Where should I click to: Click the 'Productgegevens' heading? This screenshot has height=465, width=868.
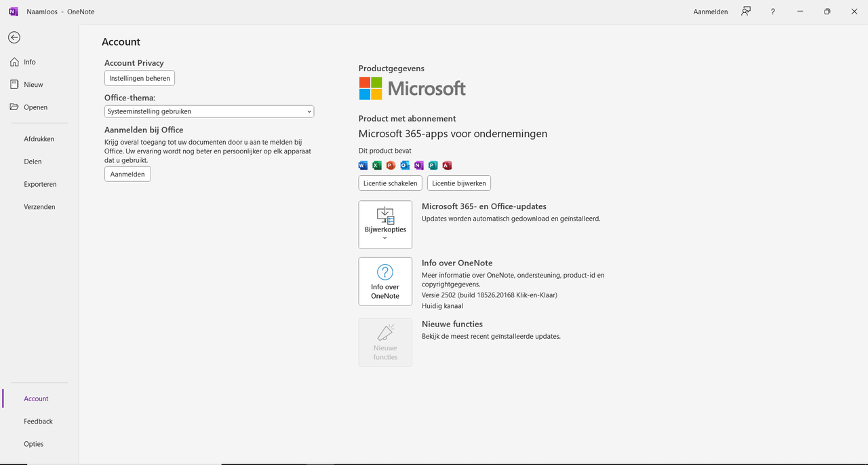(391, 69)
